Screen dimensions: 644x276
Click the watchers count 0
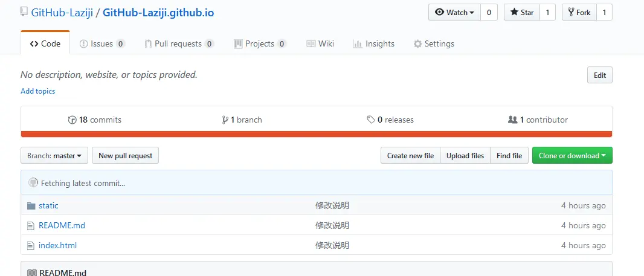(x=489, y=12)
